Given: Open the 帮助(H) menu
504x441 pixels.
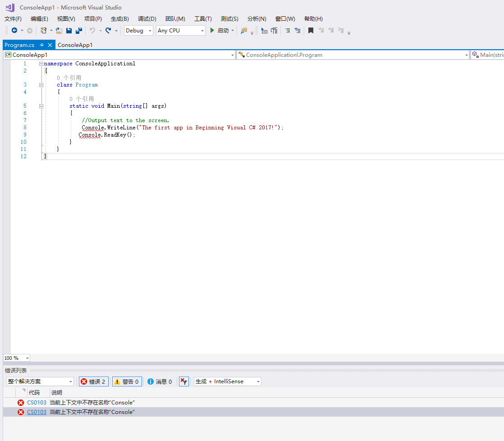Looking at the screenshot, I should 313,19.
